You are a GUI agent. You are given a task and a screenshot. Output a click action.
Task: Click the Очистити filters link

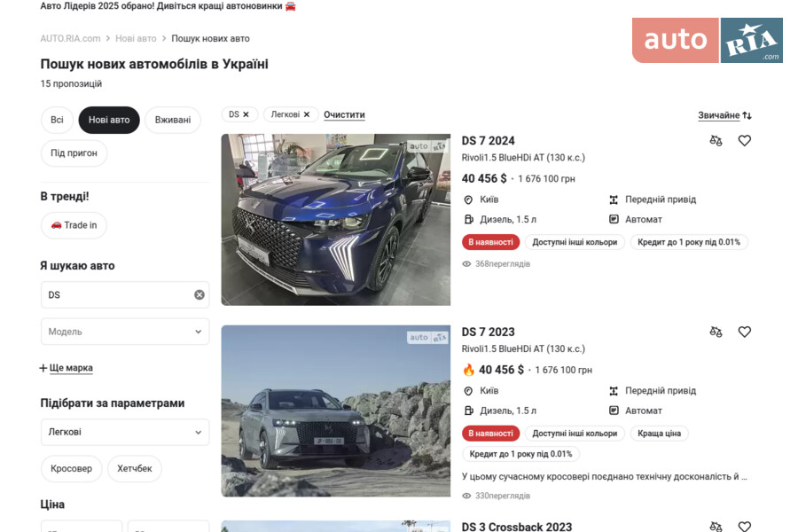344,114
